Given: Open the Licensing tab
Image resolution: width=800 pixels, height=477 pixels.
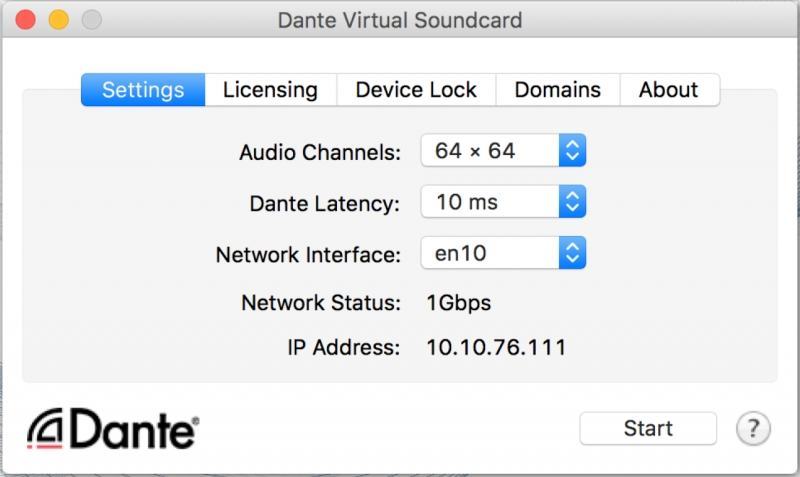Looking at the screenshot, I should pos(270,90).
